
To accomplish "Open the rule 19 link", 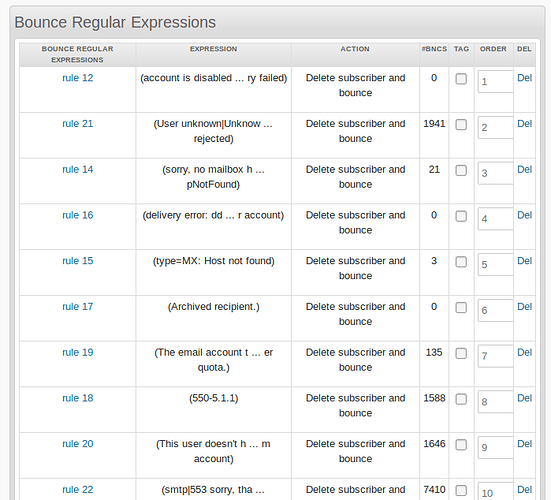I will point(78,352).
